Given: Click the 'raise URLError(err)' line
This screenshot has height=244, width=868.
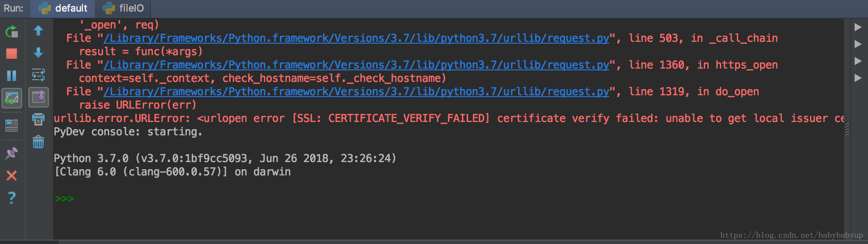Looking at the screenshot, I should (138, 105).
